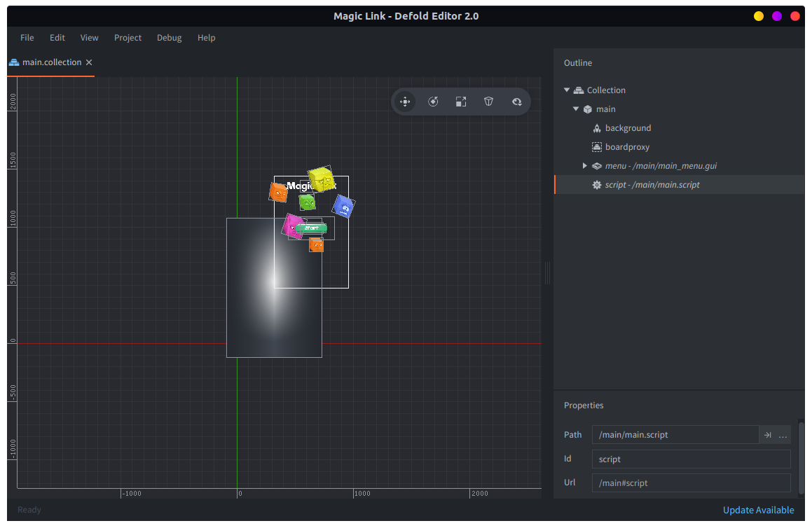
Task: Click the rocket icon next to background
Action: click(x=597, y=128)
